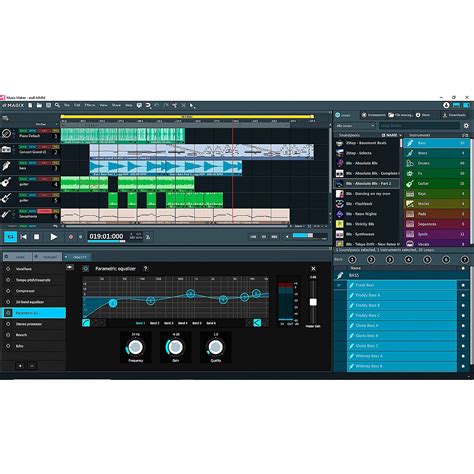This screenshot has width=474, height=474.
Task: Toggle record arm on Saxophonia track 6
Action: click(x=44, y=211)
